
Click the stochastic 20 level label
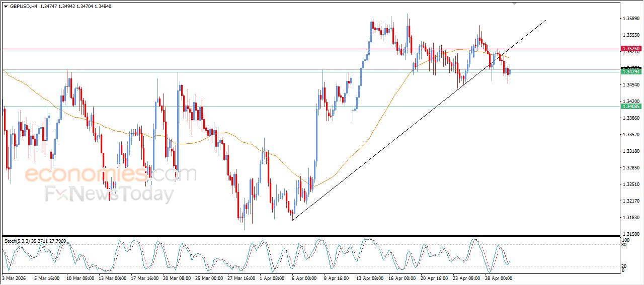[624, 266]
